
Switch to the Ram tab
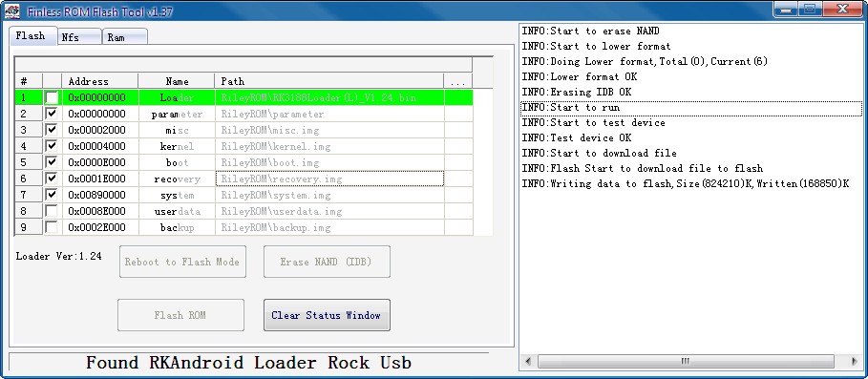pos(125,37)
